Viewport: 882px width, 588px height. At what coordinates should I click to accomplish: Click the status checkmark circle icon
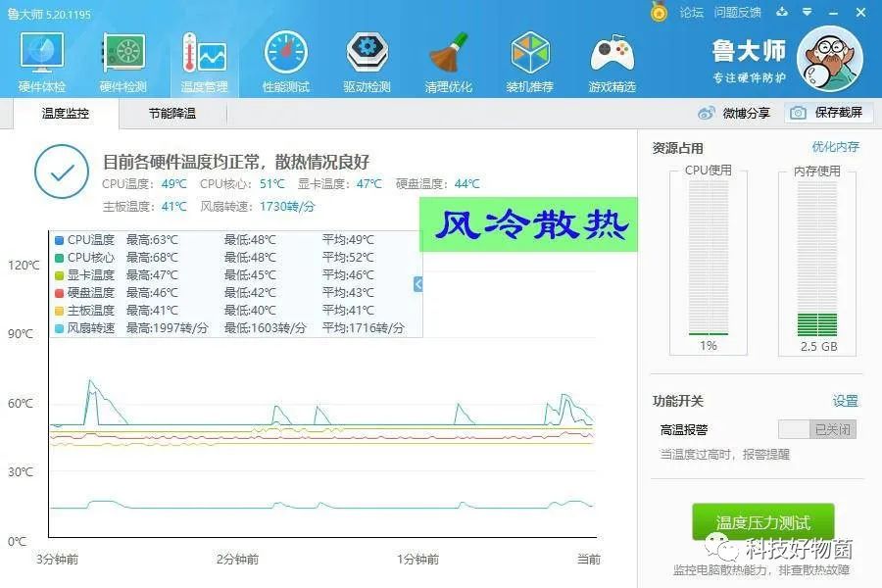(62, 171)
